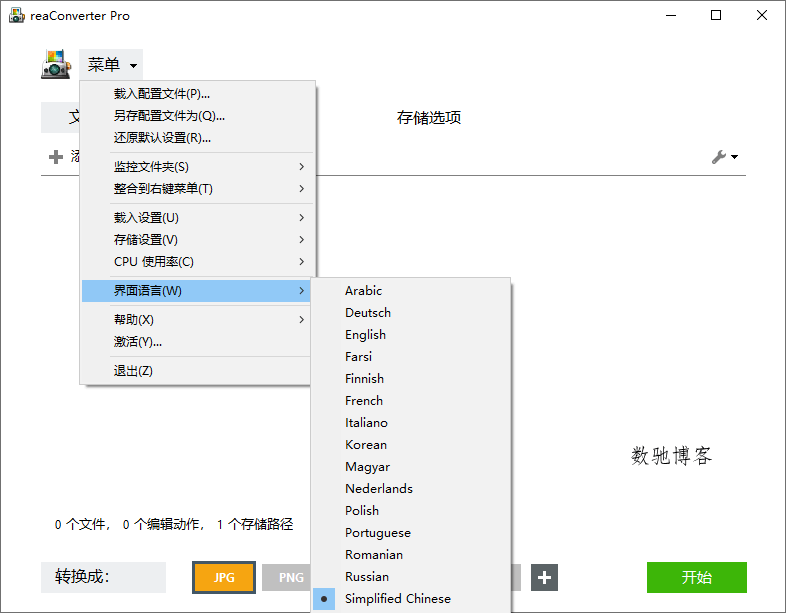Click the file count status text
The image size is (786, 613).
[x=173, y=524]
